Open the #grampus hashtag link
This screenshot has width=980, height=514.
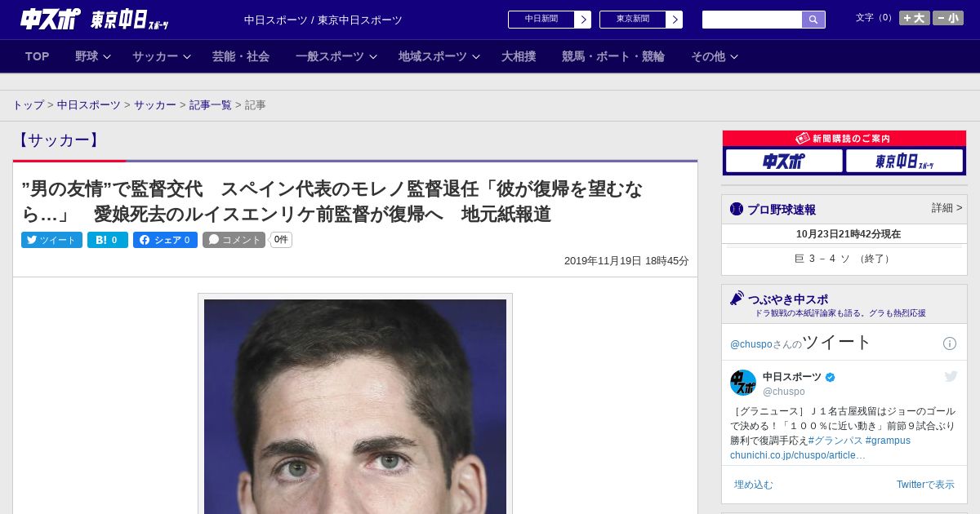click(888, 441)
